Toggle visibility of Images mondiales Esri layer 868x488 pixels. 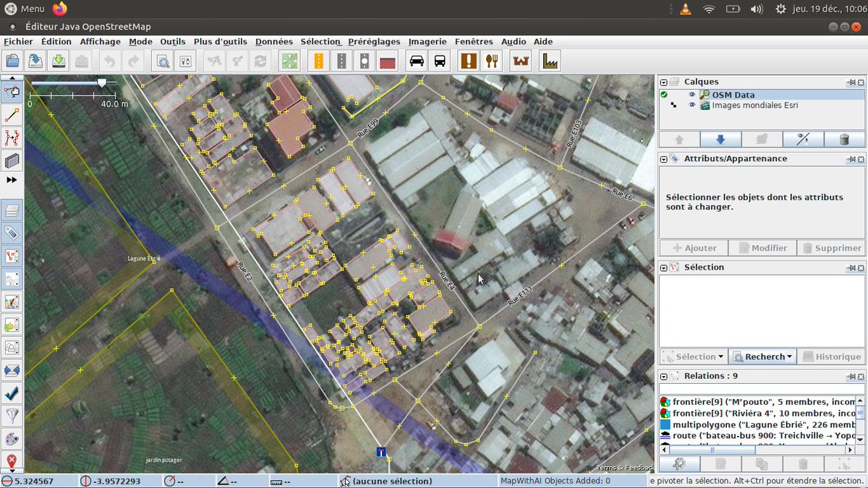point(692,106)
